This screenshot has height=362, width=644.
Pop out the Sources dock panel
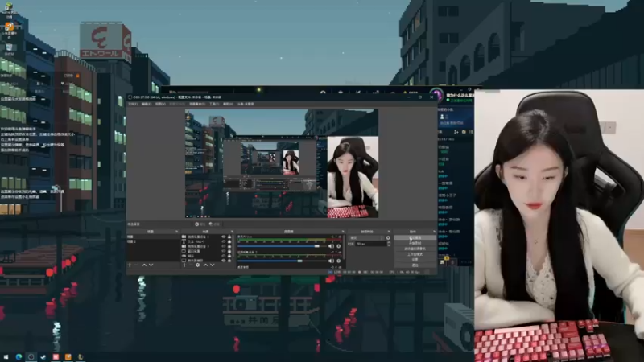(x=232, y=232)
